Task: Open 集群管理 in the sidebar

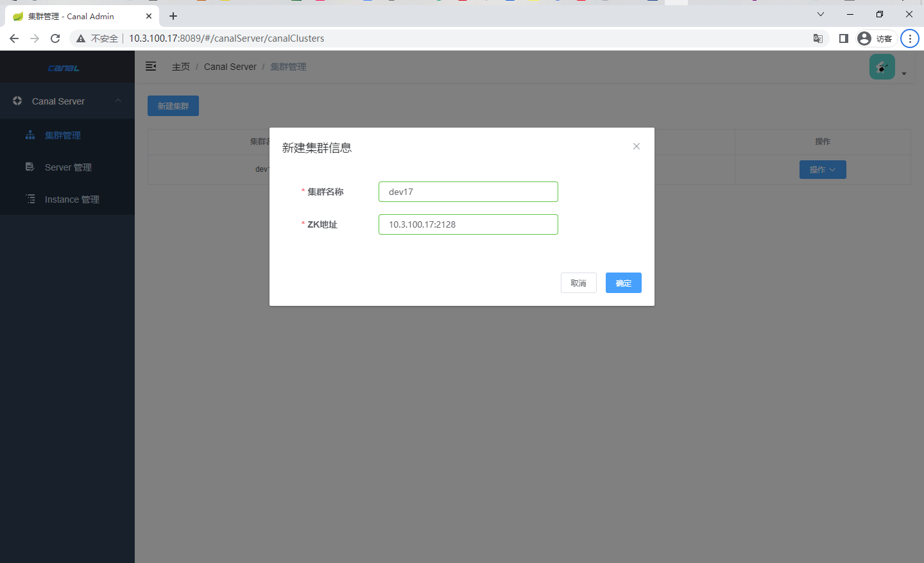Action: pos(62,135)
